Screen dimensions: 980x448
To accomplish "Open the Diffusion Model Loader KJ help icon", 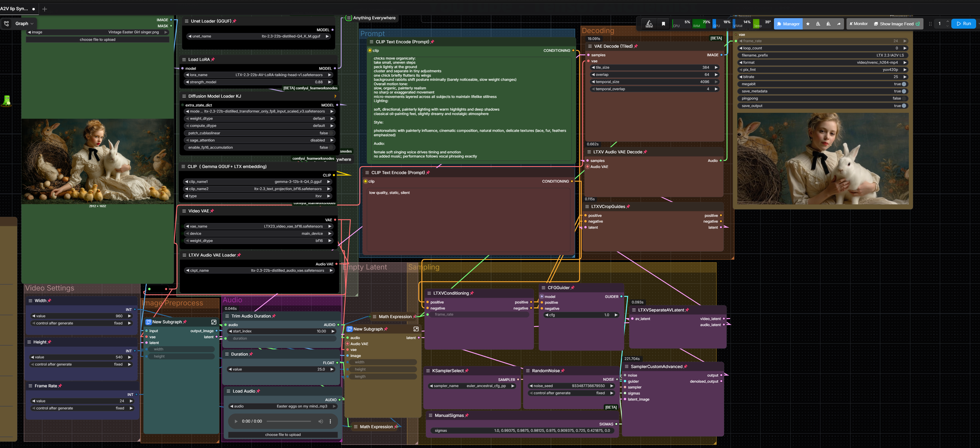I will pos(335,96).
